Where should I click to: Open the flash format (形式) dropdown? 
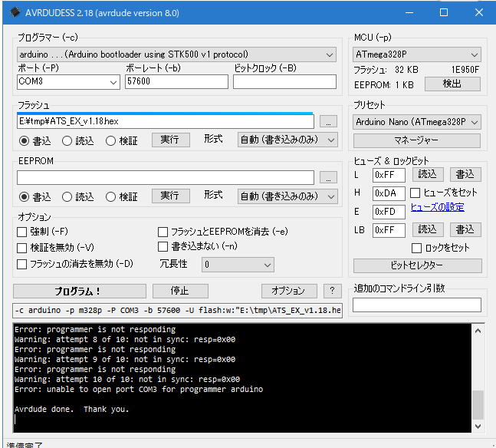(x=287, y=140)
